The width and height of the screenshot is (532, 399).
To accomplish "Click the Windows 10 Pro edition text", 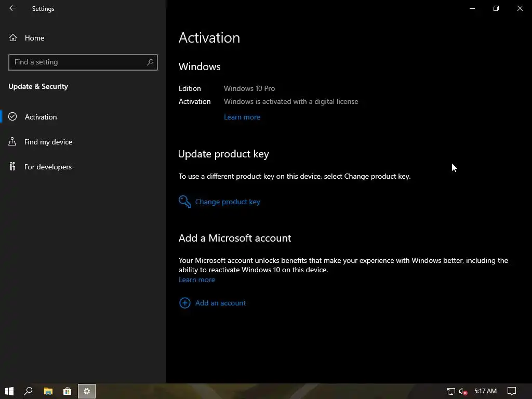I will click(249, 88).
